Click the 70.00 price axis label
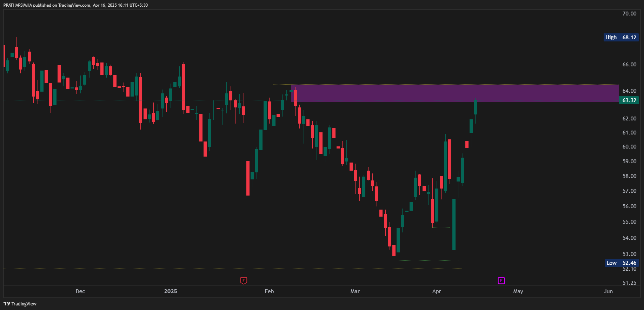The image size is (644, 310). coord(629,14)
